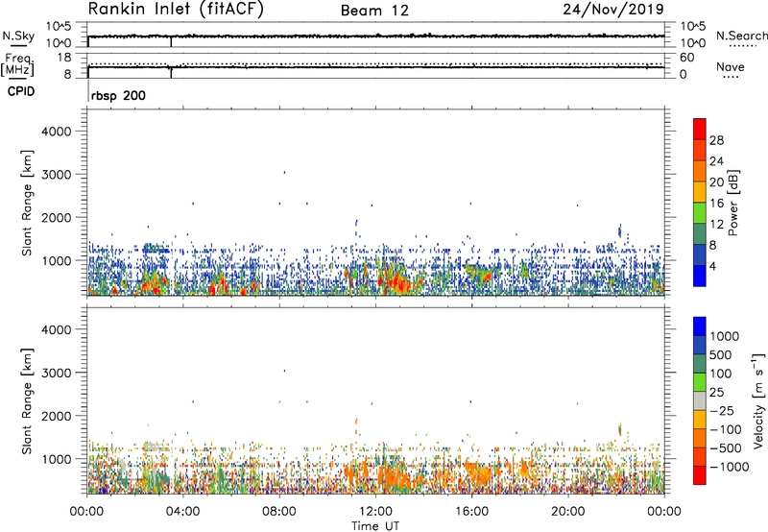The height and width of the screenshot is (532, 768).
Task: Click the '08:00' time tick label
Action: pos(279,512)
